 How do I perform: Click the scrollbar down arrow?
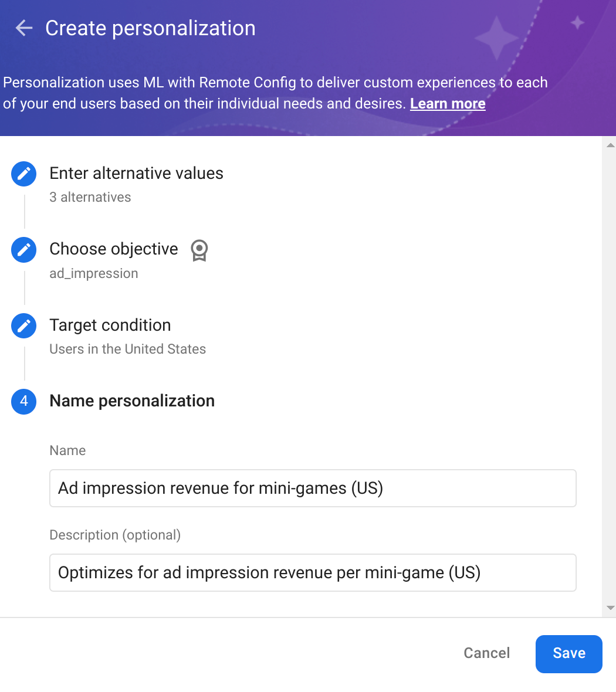[610, 608]
